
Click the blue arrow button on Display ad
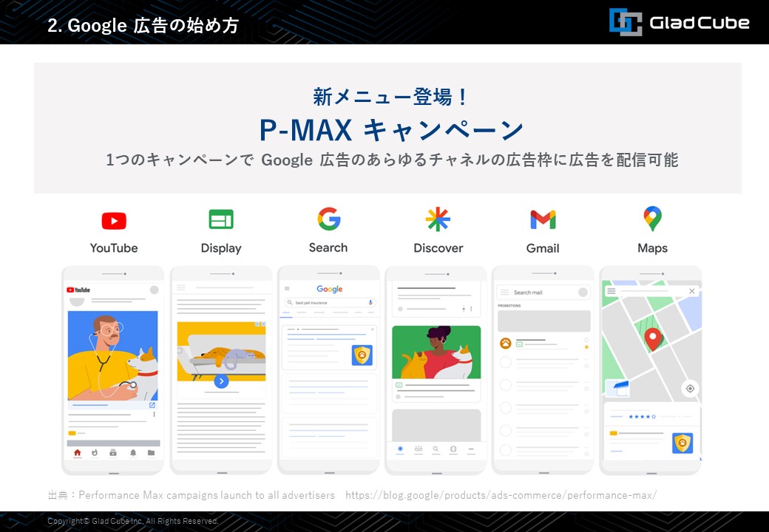[221, 381]
